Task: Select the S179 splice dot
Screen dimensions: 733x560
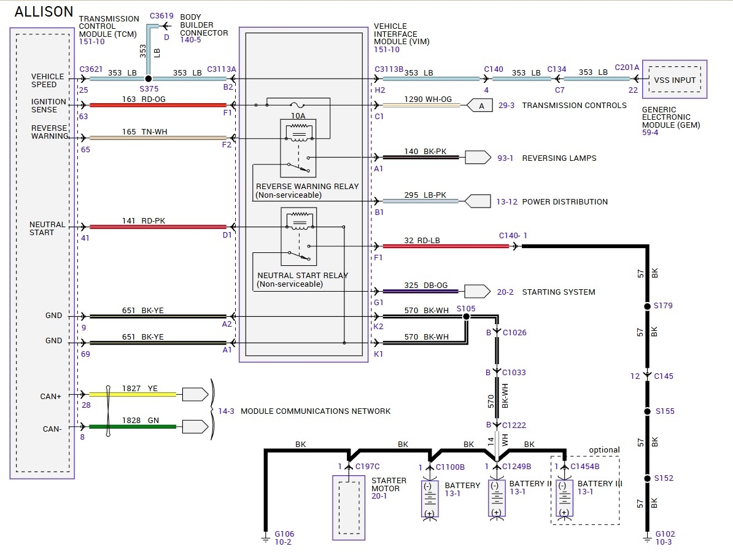Action: tap(648, 306)
